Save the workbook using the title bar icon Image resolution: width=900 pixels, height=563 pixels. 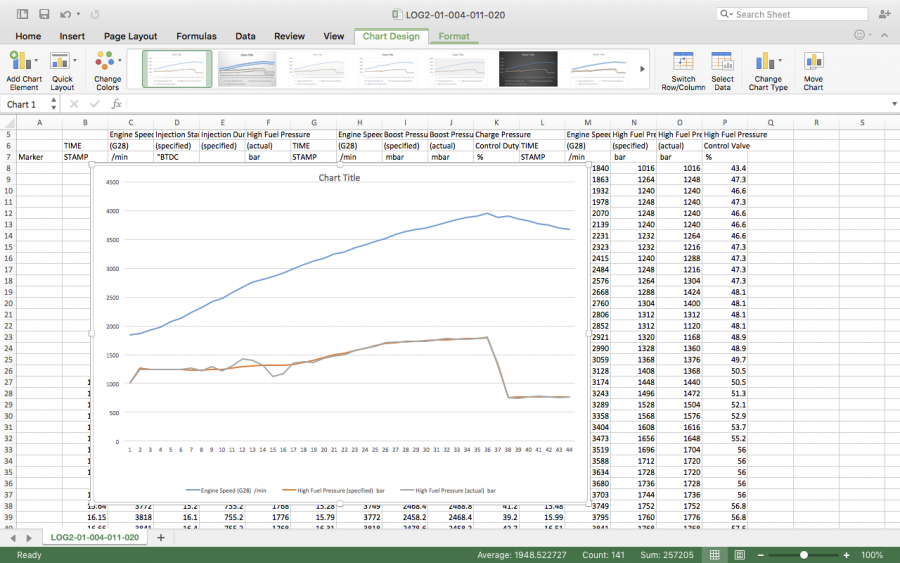tap(44, 15)
